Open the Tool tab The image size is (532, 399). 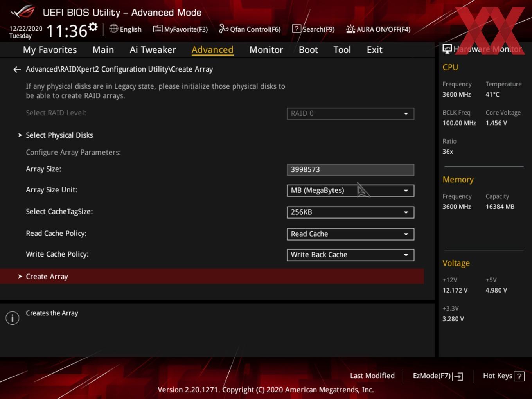click(x=342, y=50)
